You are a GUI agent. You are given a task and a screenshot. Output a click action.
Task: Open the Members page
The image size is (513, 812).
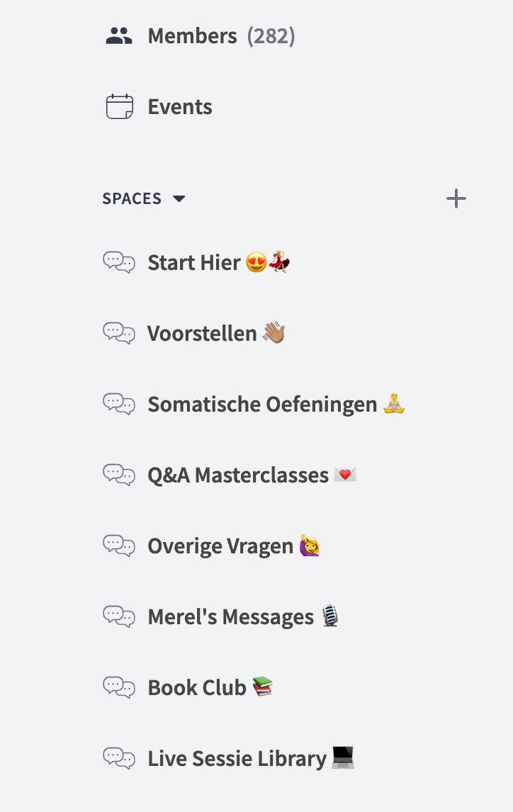pyautogui.click(x=192, y=36)
